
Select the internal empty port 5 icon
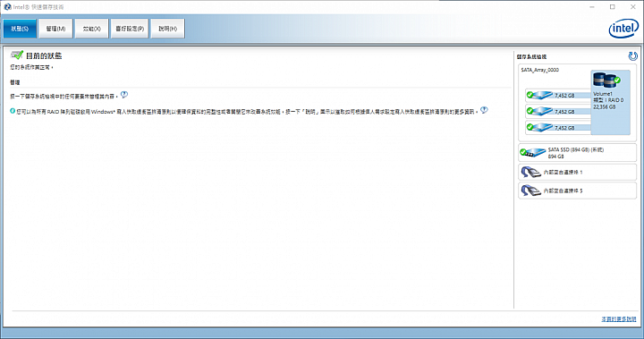coord(530,191)
